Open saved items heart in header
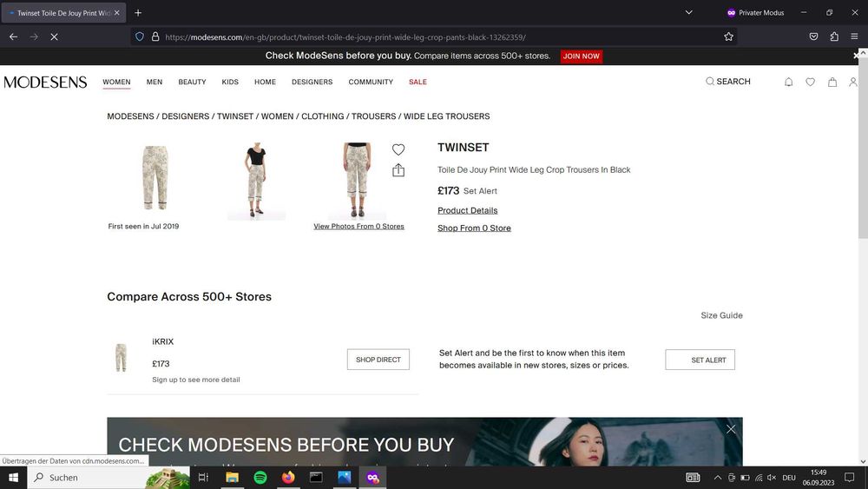 810,82
